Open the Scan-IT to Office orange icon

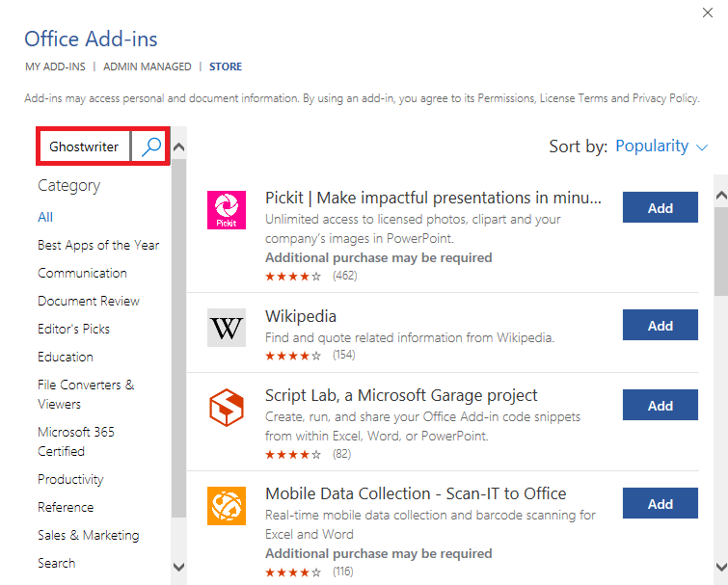[x=227, y=506]
